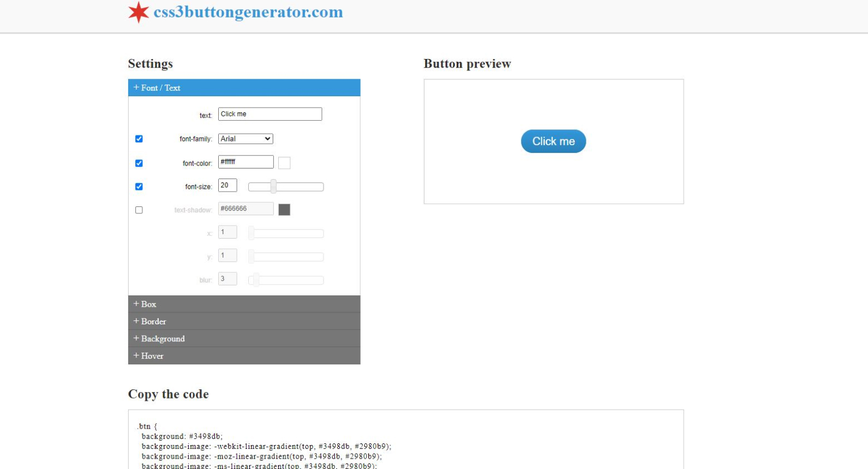The height and width of the screenshot is (469, 868).
Task: Open the white font-color swatch
Action: [x=284, y=163]
